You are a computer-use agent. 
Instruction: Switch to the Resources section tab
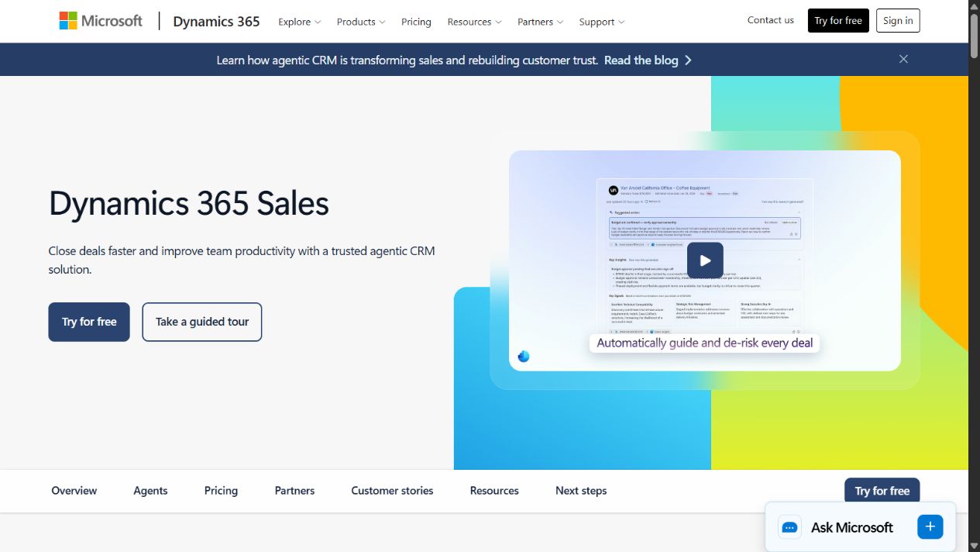tap(494, 491)
